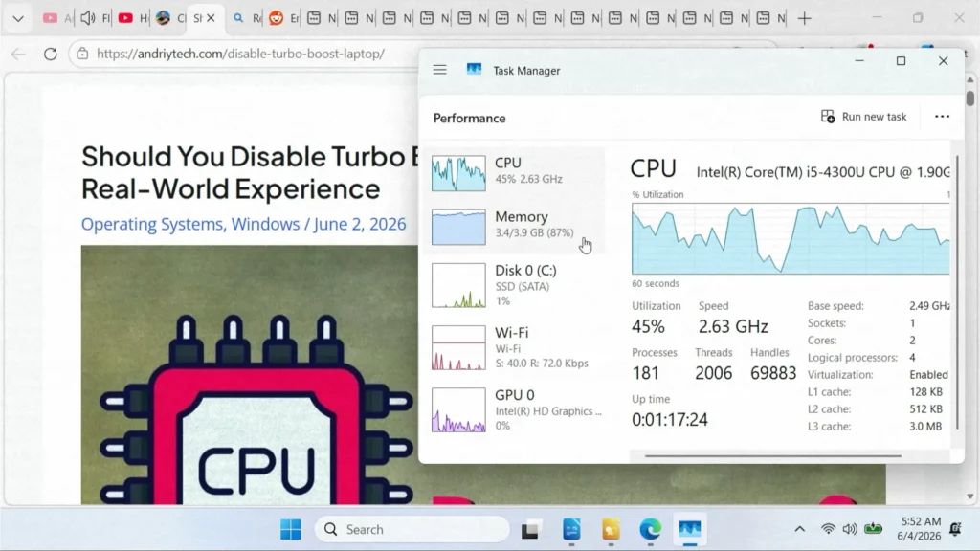Open the Operating Systems category link
980x551 pixels.
click(x=151, y=224)
